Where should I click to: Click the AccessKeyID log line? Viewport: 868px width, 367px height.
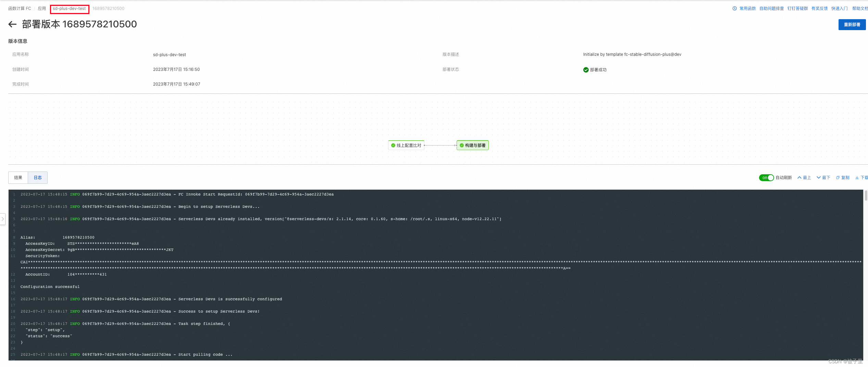coord(82,244)
